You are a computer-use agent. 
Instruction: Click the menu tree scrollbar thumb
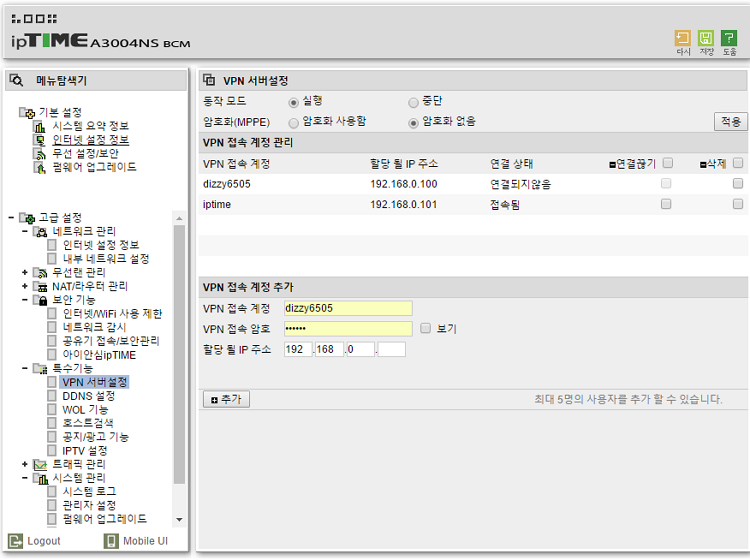[x=179, y=354]
